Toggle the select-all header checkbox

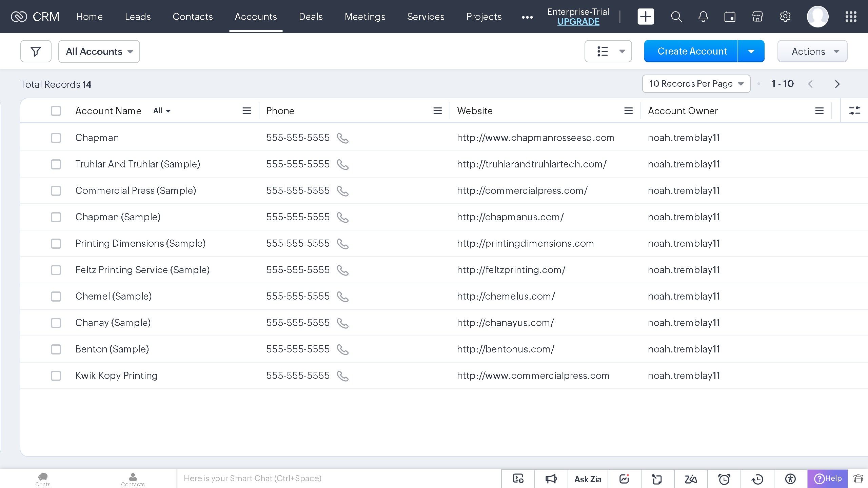click(56, 111)
